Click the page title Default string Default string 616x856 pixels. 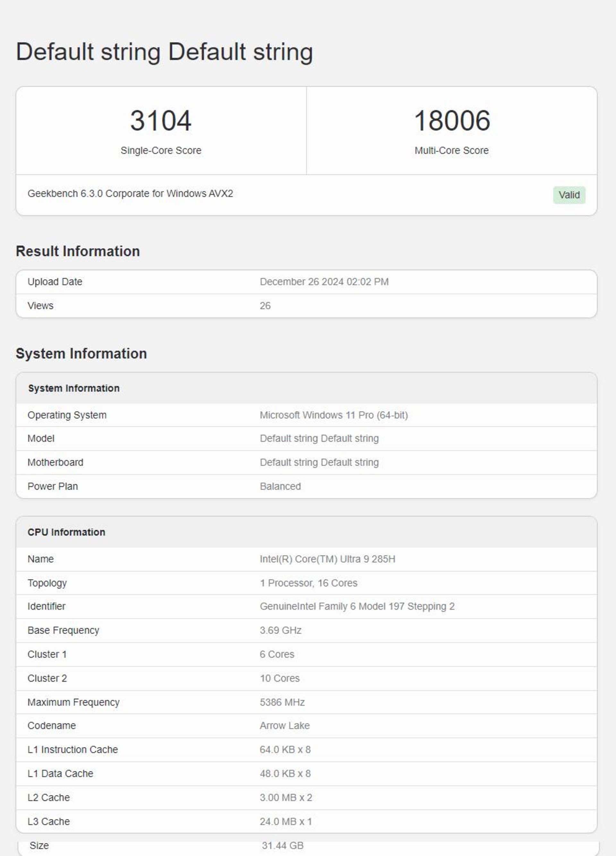click(164, 52)
